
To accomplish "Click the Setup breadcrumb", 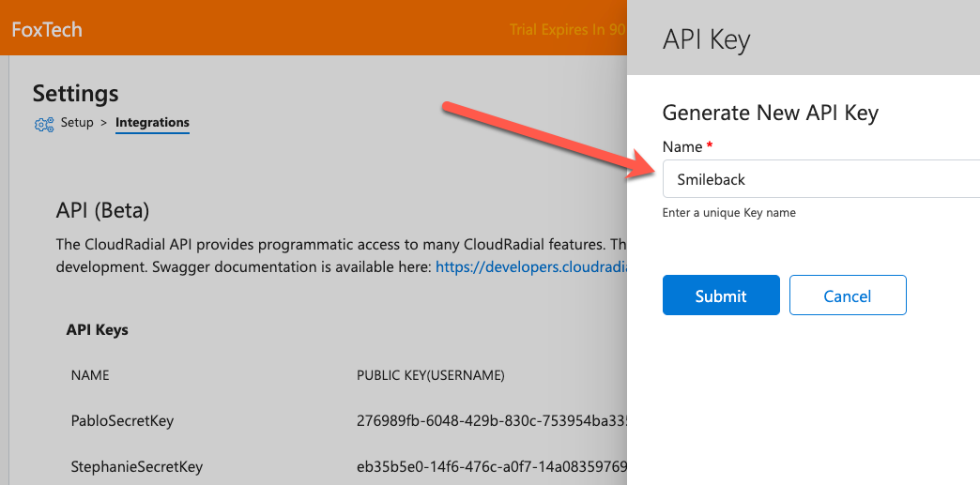I will [x=77, y=123].
